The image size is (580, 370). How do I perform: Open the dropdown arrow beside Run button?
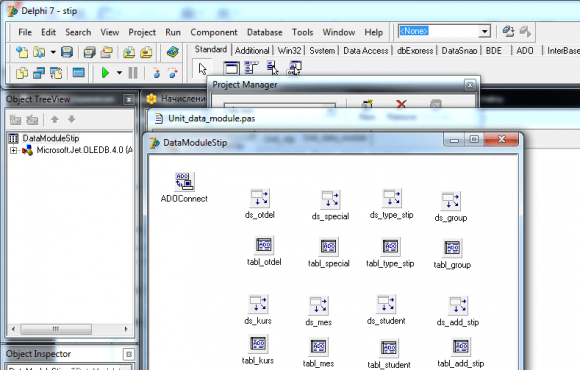tap(119, 73)
